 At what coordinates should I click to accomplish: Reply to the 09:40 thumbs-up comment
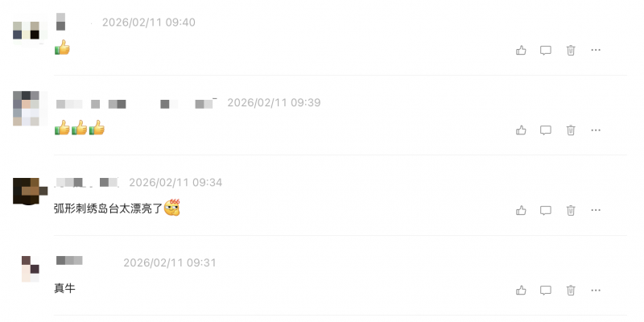coord(546,51)
